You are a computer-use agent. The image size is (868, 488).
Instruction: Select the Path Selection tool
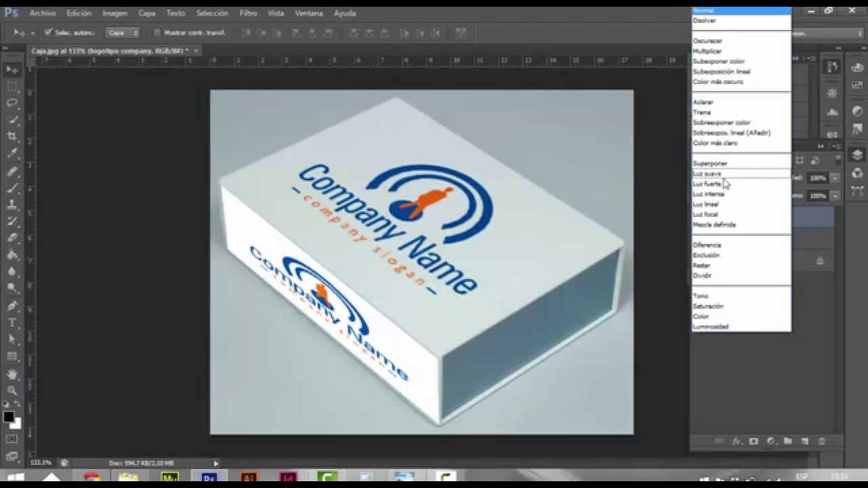(12, 340)
